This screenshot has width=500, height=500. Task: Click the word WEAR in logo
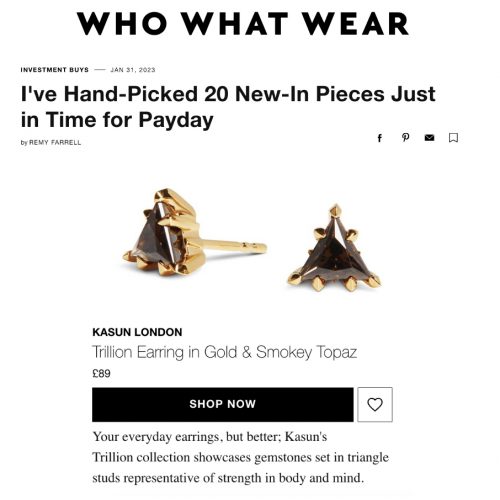click(x=356, y=23)
